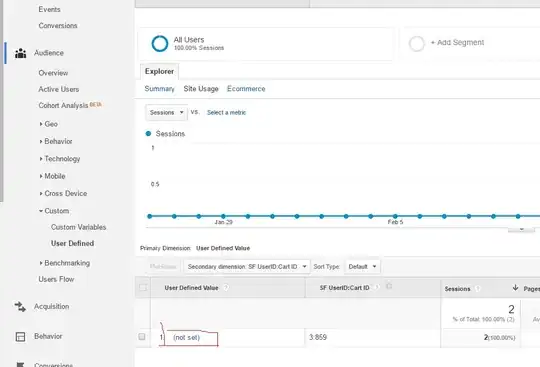Click the chart data point above Jan 29
Screen dimensions: 540x367
223,216
